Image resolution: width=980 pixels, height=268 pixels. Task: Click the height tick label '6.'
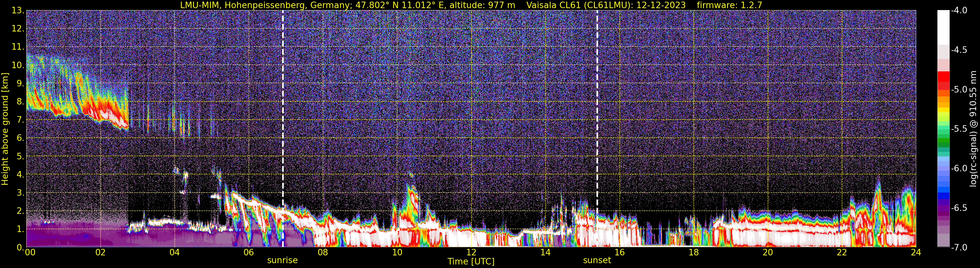point(20,138)
